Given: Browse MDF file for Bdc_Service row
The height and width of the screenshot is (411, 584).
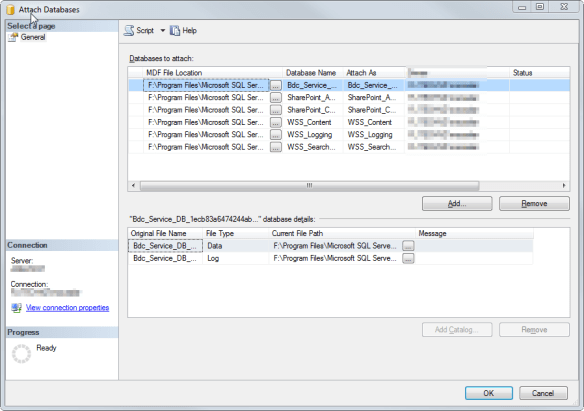Looking at the screenshot, I should [x=276, y=86].
